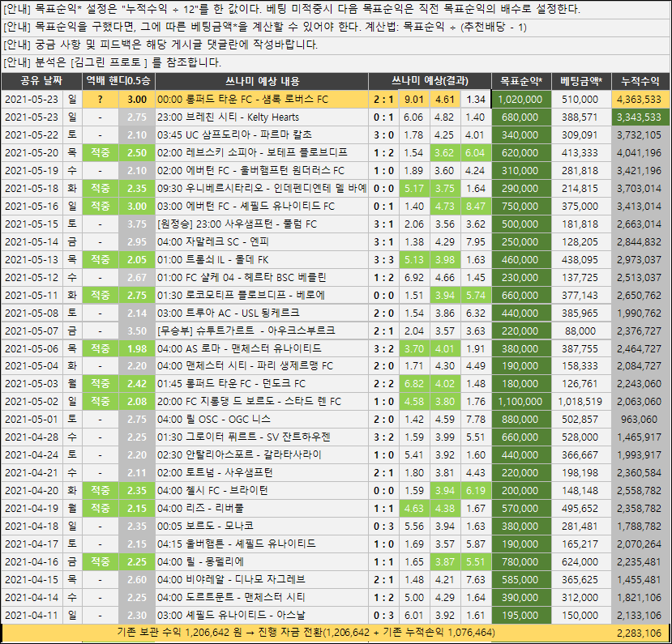
Task: Click the 쓰나미 예상 내용 column header
Action: (262, 81)
